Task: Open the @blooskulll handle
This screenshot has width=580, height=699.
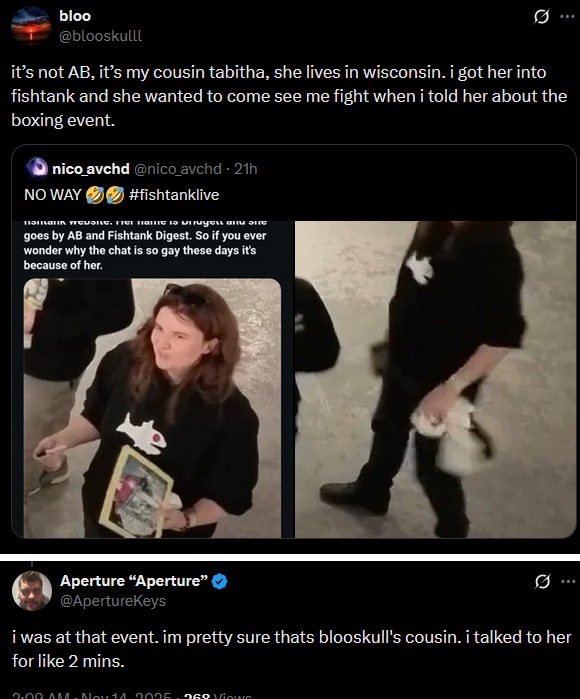Action: pos(101,36)
